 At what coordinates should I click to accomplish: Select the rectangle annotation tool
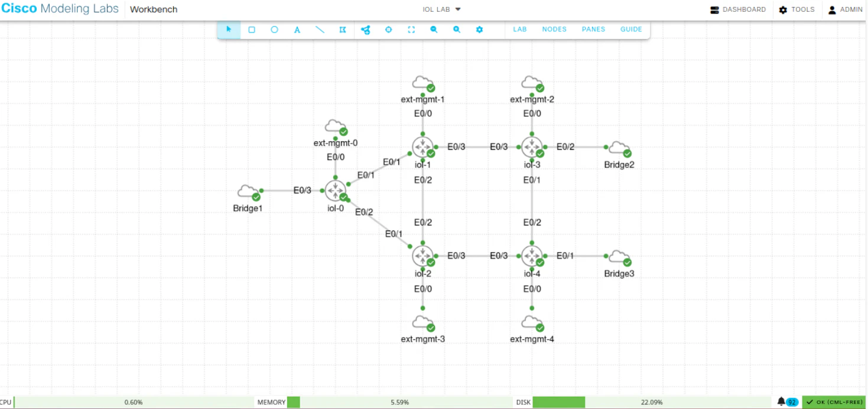pos(252,30)
